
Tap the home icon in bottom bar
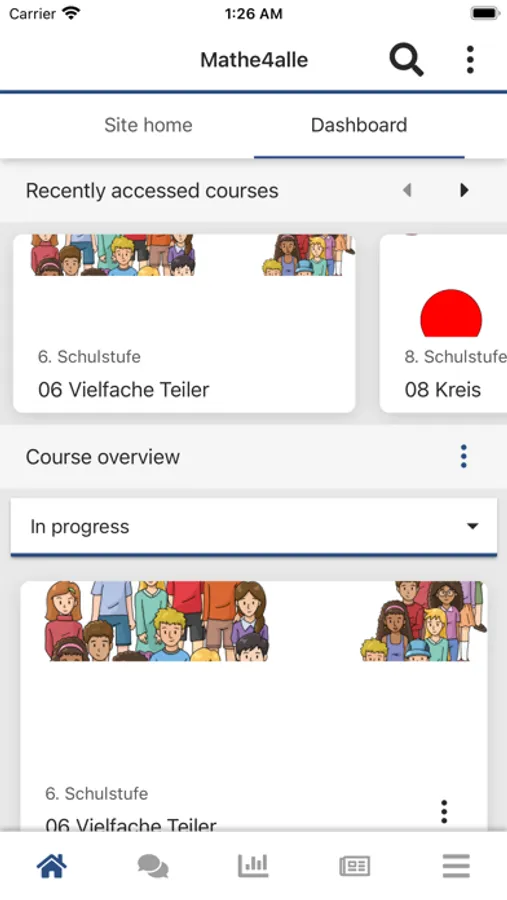point(52,866)
